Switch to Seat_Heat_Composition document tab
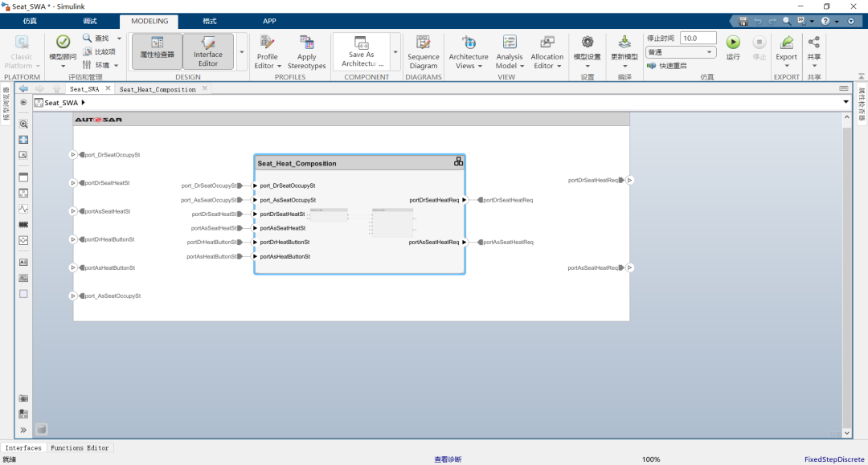868x465 pixels. coord(158,89)
